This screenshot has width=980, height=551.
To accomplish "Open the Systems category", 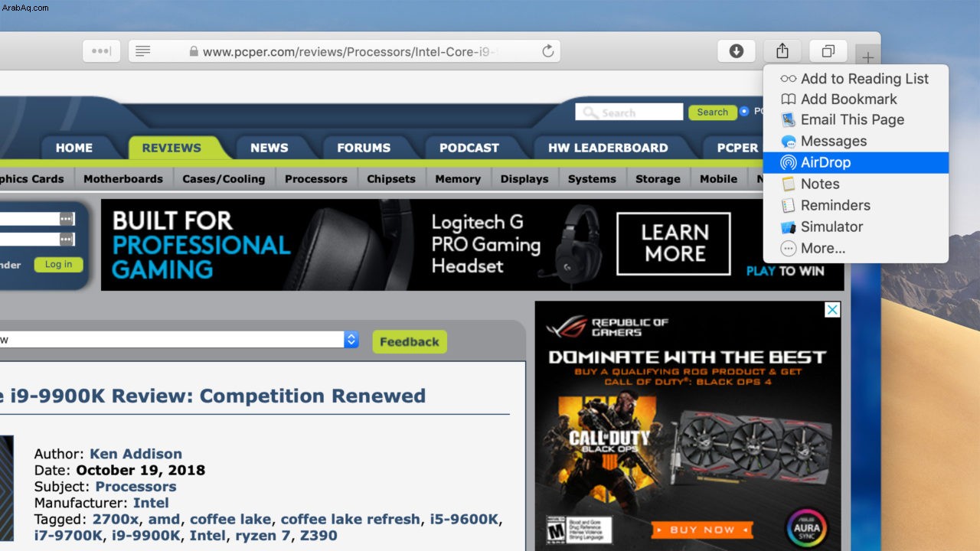I will 592,178.
